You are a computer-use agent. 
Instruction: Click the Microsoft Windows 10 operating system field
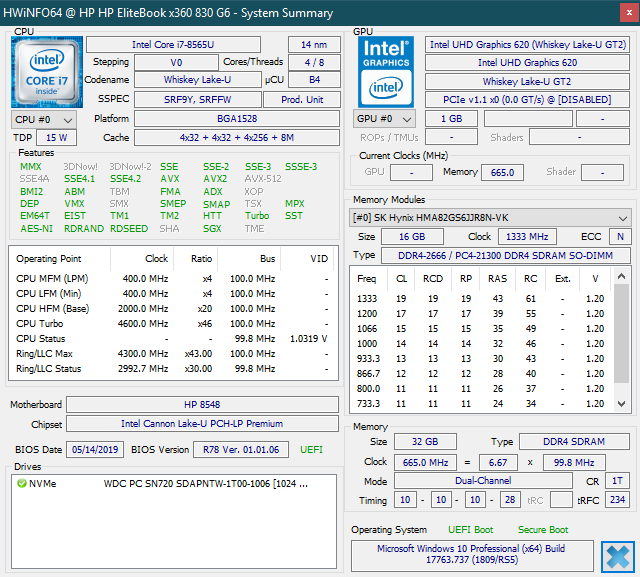point(472,556)
